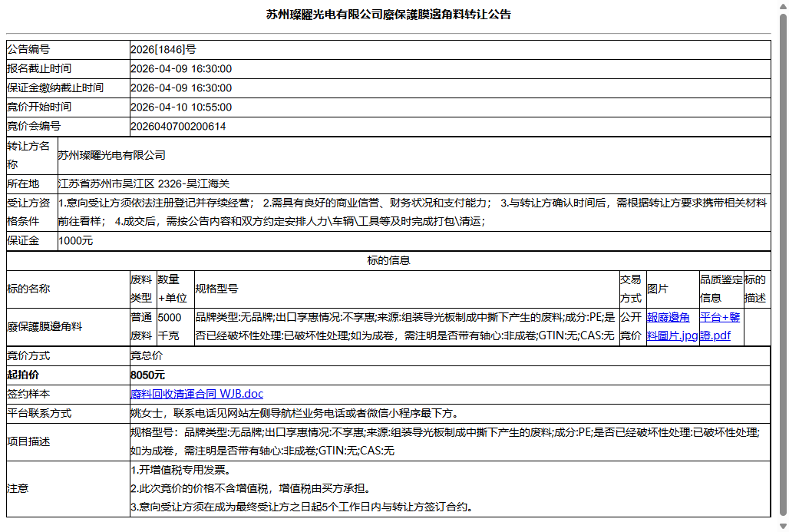Select the contact text beginning 姚女士

295,413
